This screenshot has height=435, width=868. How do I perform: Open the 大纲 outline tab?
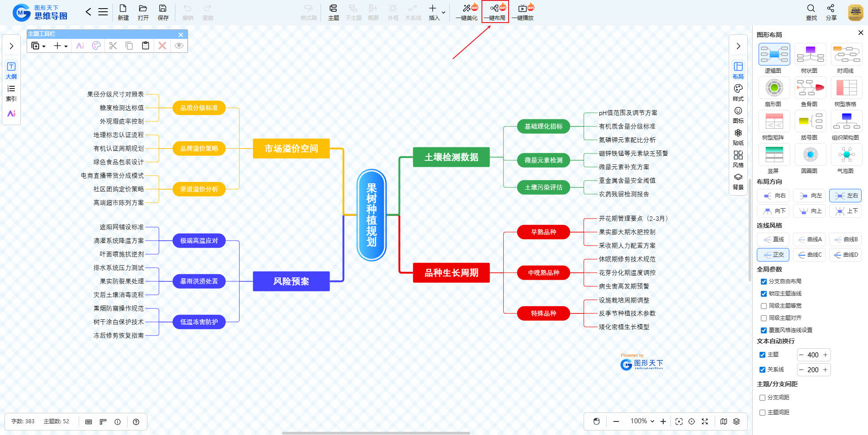point(11,70)
